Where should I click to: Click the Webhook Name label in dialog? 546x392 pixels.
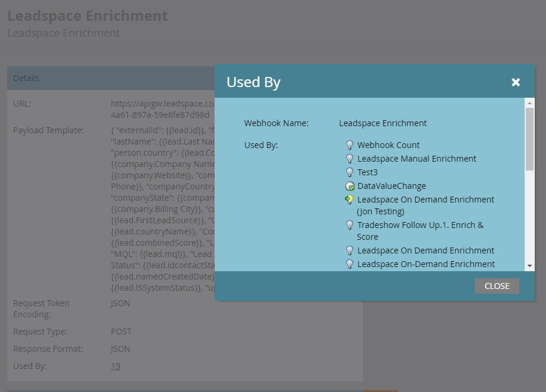pos(276,123)
